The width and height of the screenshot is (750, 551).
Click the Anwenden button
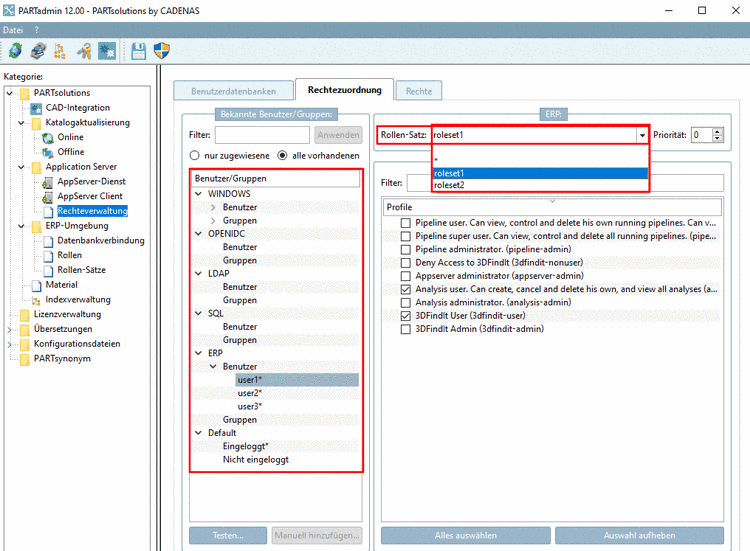click(x=338, y=135)
